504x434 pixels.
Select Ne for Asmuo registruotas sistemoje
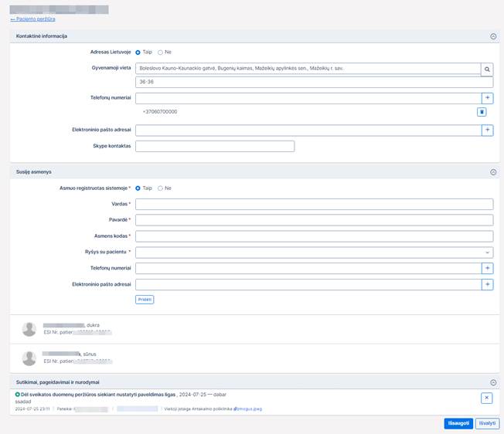pos(160,188)
